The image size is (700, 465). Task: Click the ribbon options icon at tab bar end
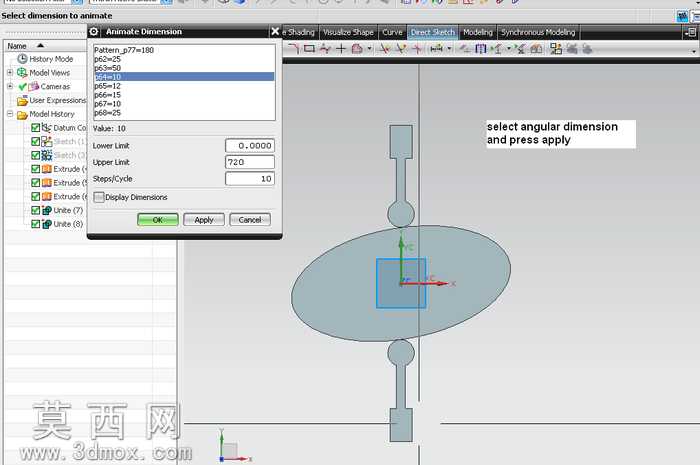click(691, 32)
